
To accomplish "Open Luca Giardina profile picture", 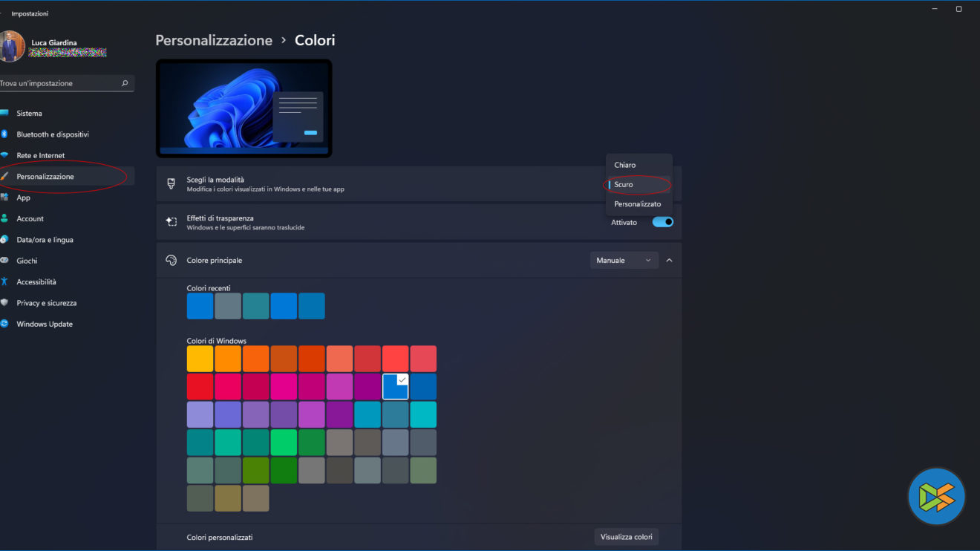I will pyautogui.click(x=10, y=47).
